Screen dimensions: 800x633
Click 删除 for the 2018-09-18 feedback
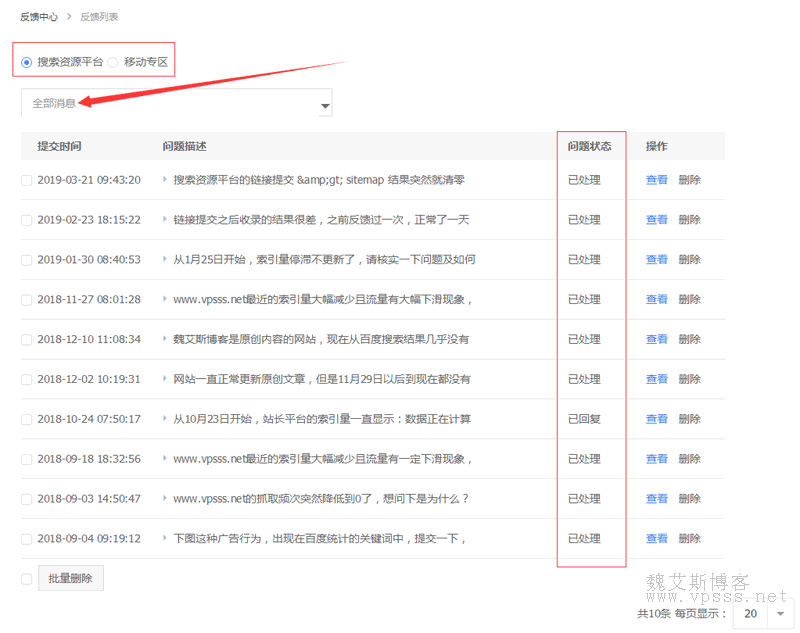point(689,459)
